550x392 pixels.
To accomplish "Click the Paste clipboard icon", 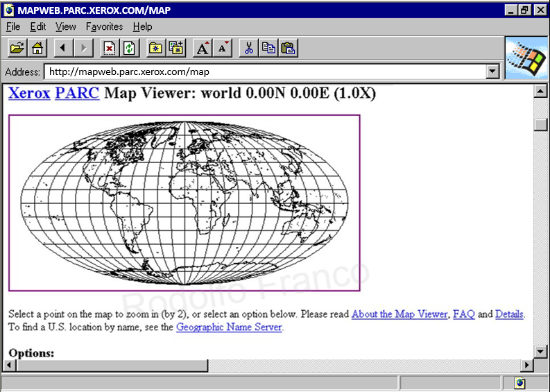I will [x=289, y=48].
